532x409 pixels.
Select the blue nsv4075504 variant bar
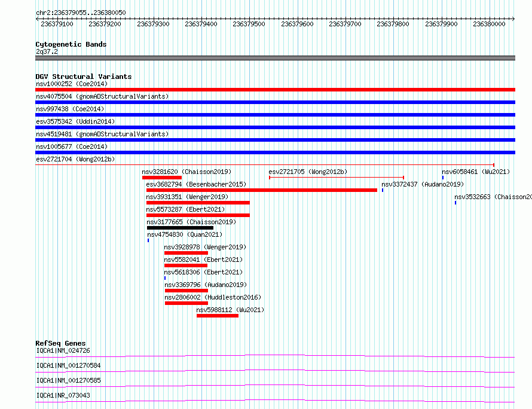[x=275, y=102]
